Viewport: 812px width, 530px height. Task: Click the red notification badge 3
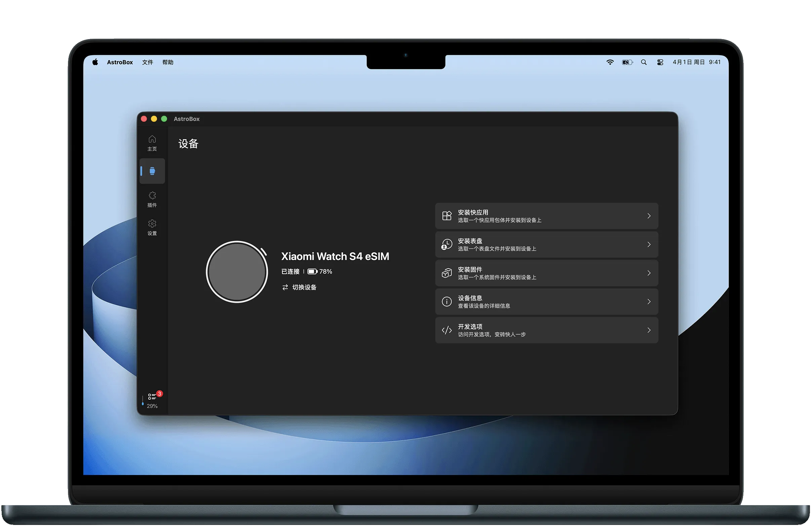159,394
